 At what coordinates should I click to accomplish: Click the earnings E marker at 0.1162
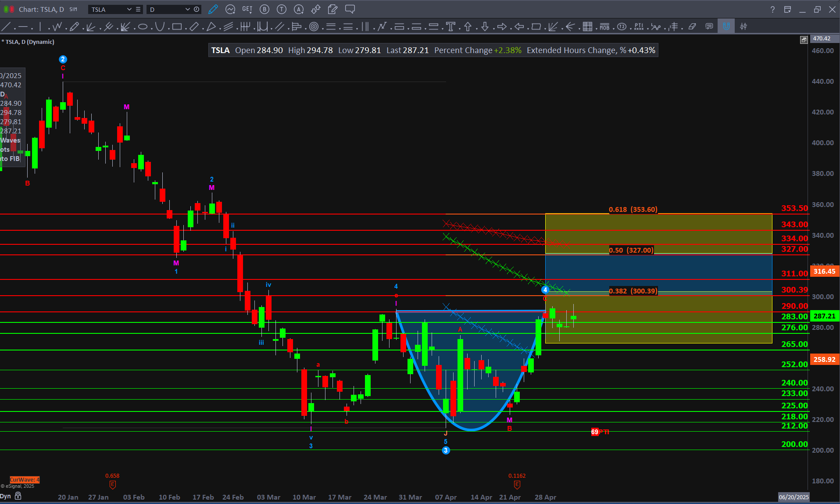[x=517, y=485]
